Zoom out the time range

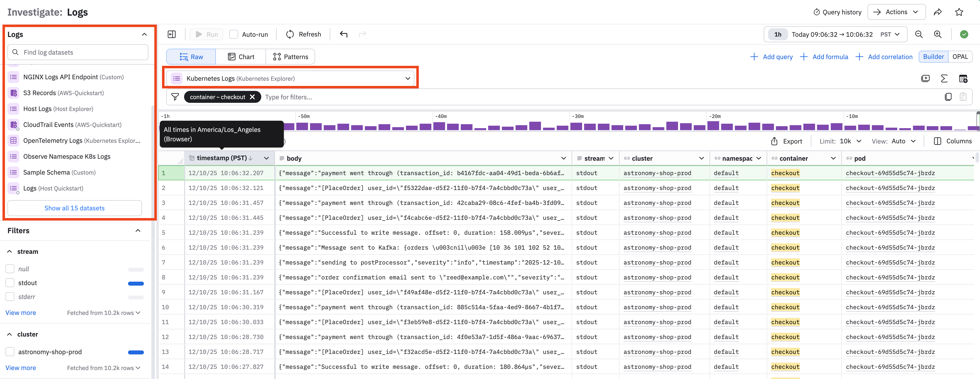click(x=919, y=34)
